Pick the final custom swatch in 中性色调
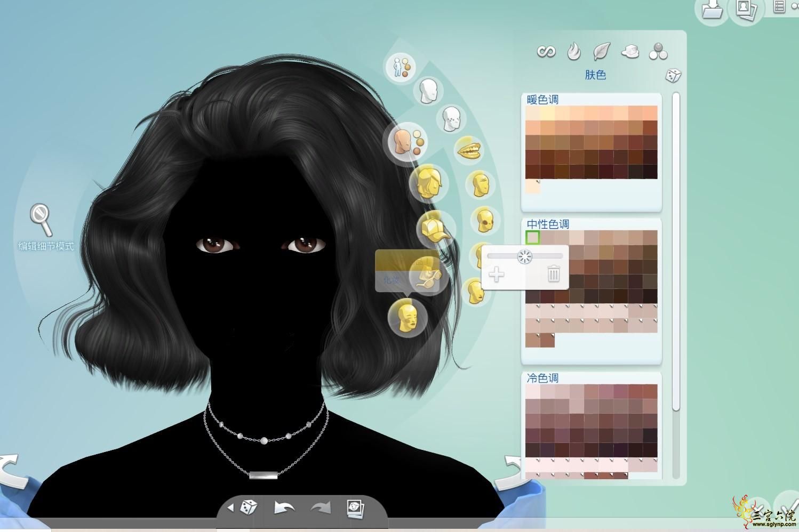This screenshot has height=532, width=799. [548, 340]
